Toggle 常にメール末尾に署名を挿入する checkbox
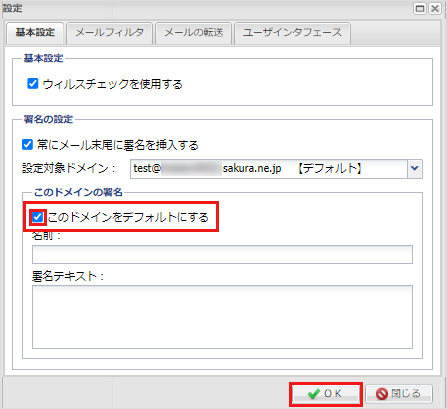This screenshot has height=409, width=447. point(27,145)
